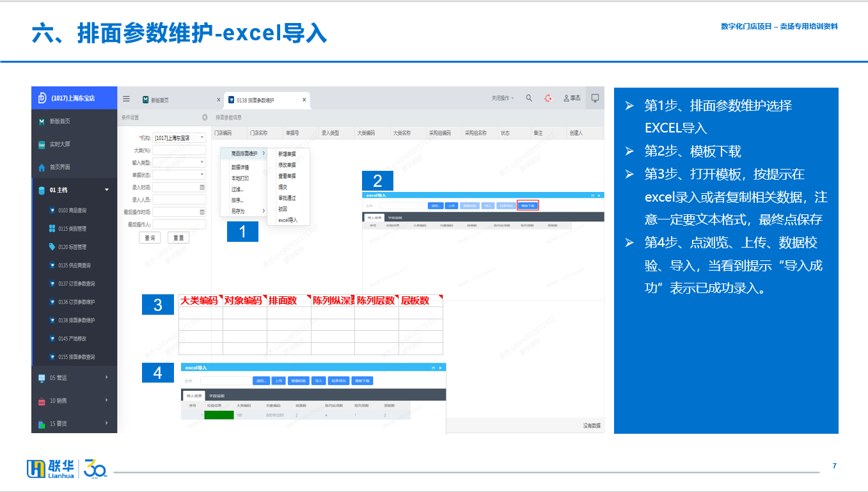Open the 输入类型 dropdown

coord(179,163)
